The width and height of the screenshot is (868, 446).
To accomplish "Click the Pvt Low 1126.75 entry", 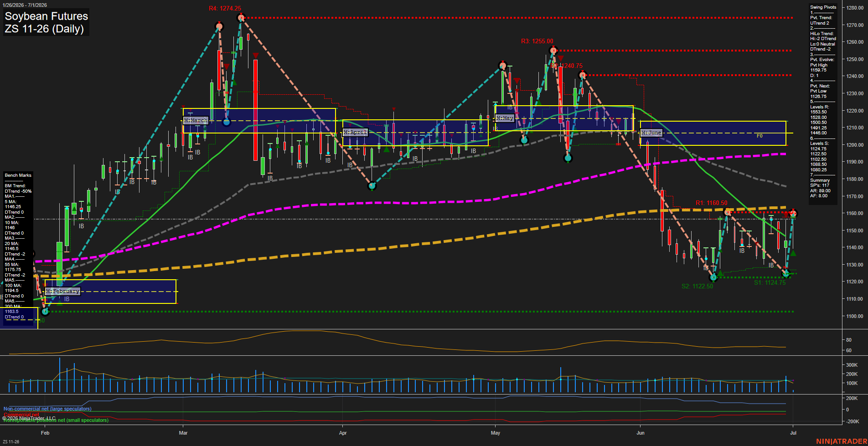I will pyautogui.click(x=818, y=94).
